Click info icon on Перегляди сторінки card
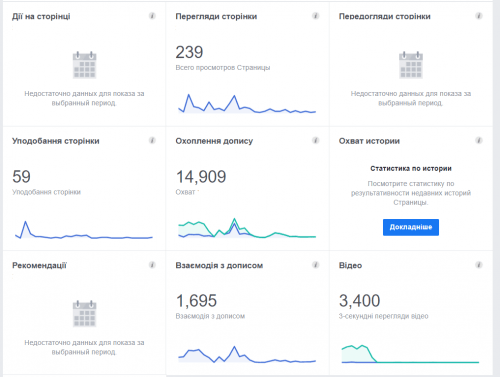This screenshot has width=500, height=377. coord(315,16)
